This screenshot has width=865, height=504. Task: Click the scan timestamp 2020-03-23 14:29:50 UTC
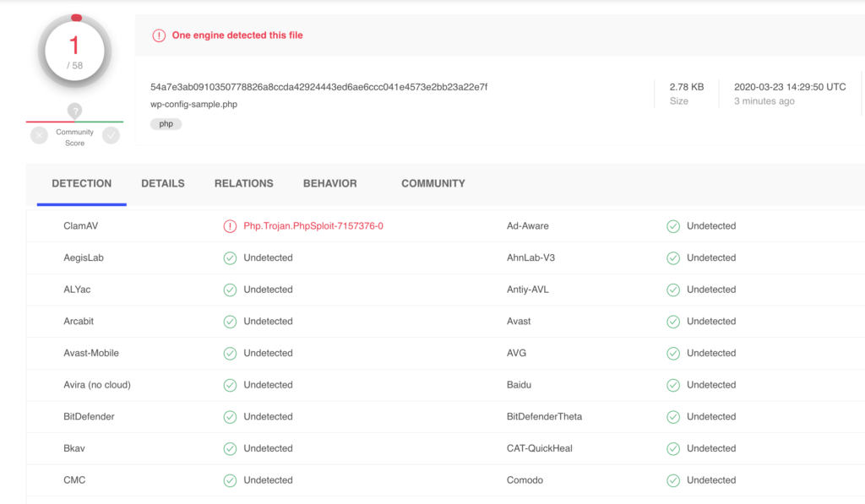(x=790, y=87)
